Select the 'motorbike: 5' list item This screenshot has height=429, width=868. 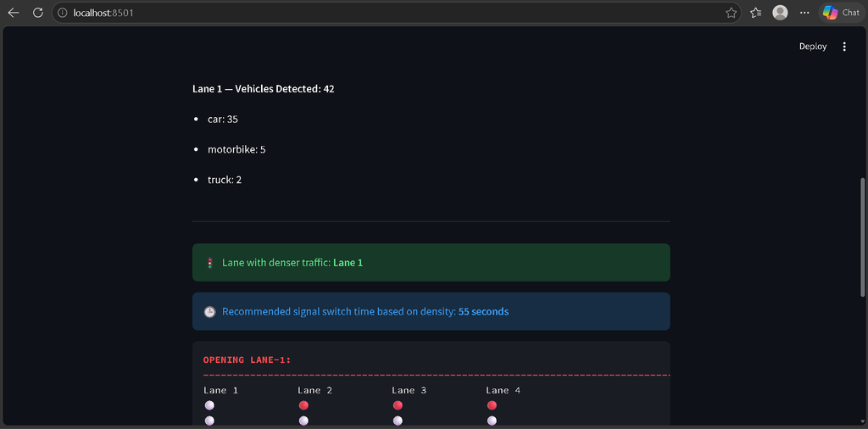[x=236, y=149]
